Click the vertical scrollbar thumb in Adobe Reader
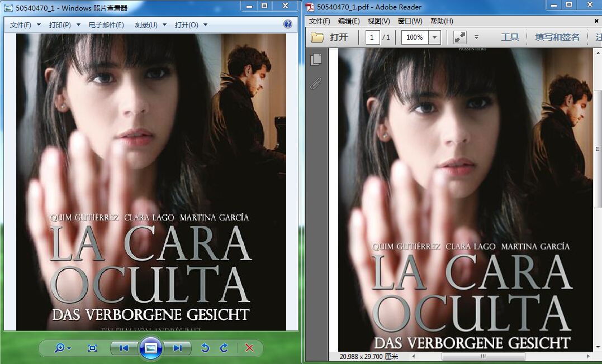The image size is (602, 364). tap(598, 149)
